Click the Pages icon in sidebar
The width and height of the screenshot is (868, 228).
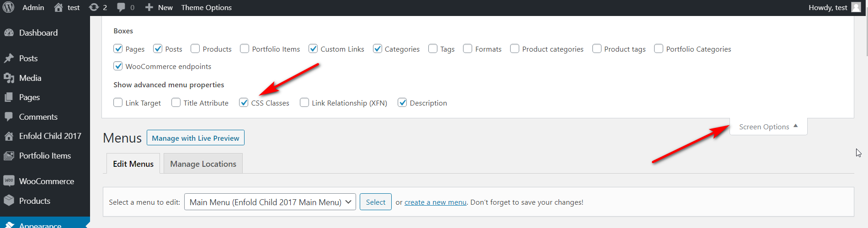click(9, 97)
